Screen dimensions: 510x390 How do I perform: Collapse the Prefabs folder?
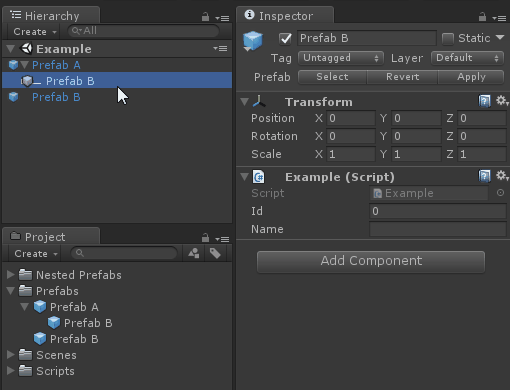click(11, 291)
